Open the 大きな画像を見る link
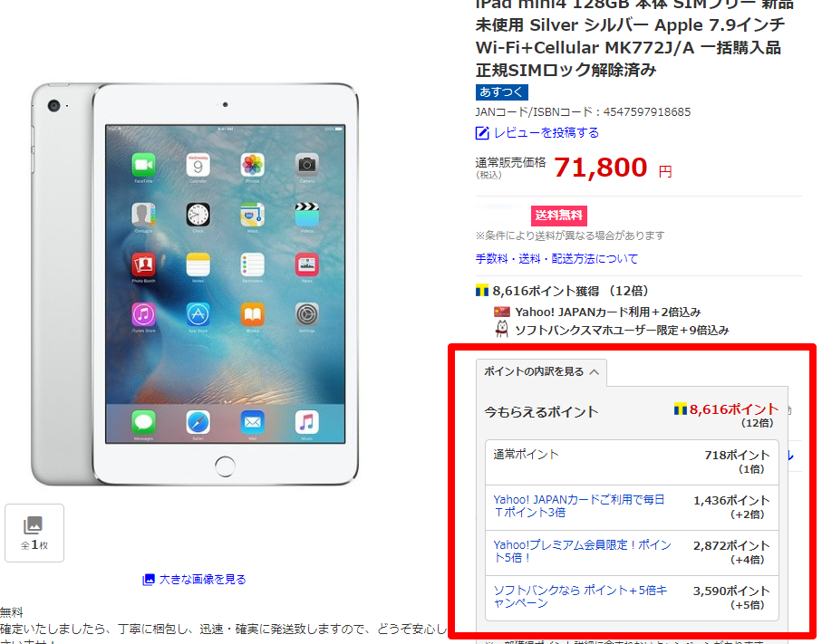Viewport: 822px width, 644px height. point(202,580)
